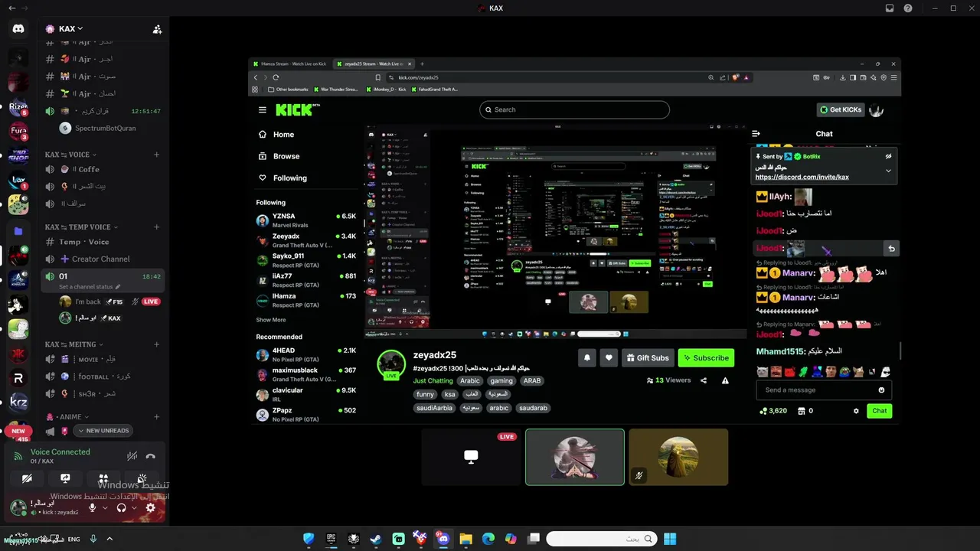Open the krz server icon
The height and width of the screenshot is (551, 980).
tap(18, 402)
